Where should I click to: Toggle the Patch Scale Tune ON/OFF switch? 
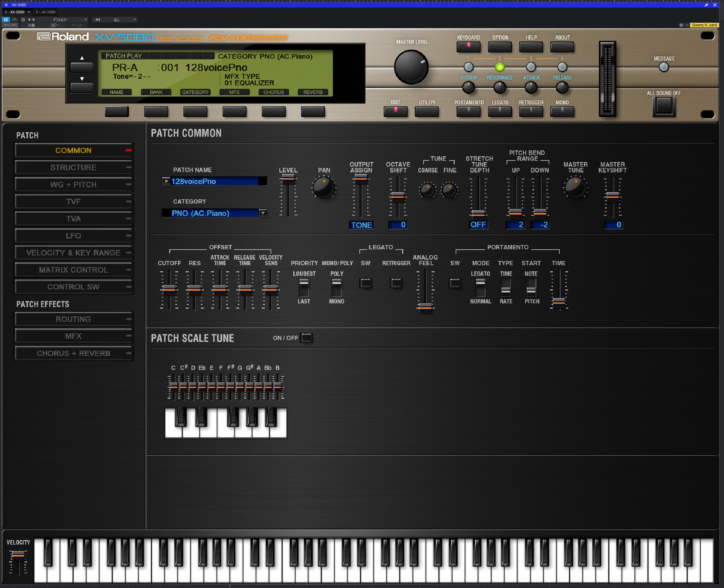tap(307, 338)
